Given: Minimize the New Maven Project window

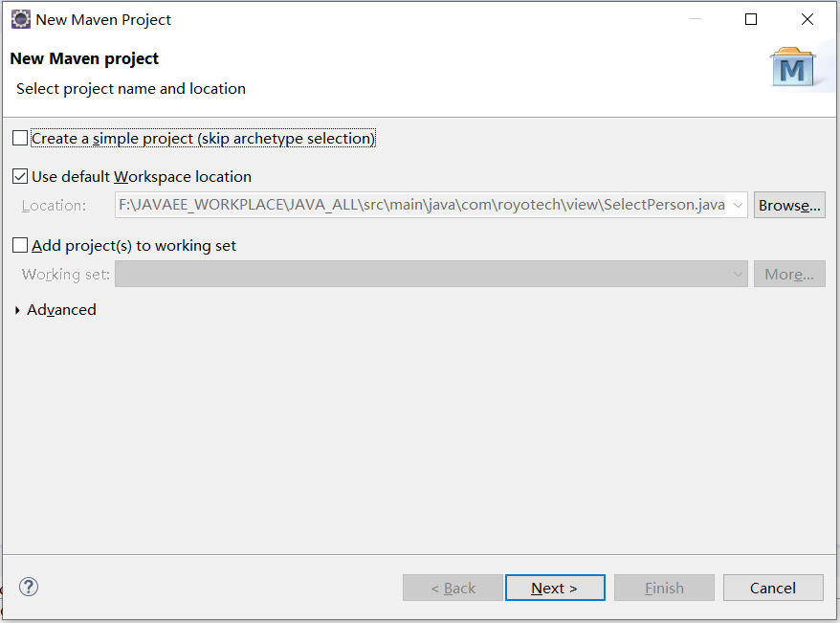Looking at the screenshot, I should (x=696, y=20).
